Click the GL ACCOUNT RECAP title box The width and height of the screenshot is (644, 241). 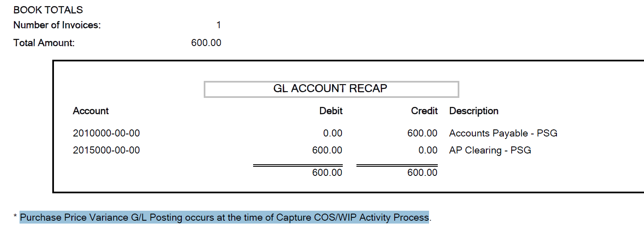(331, 89)
